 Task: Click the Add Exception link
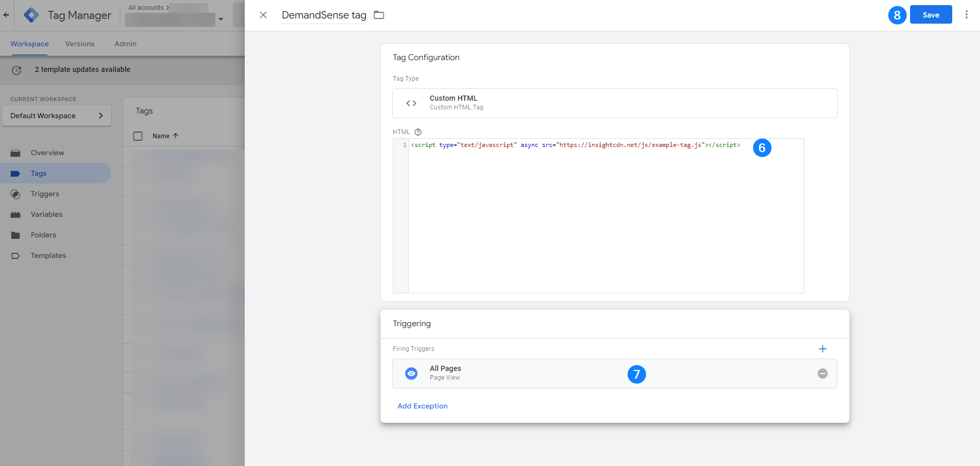(x=422, y=406)
